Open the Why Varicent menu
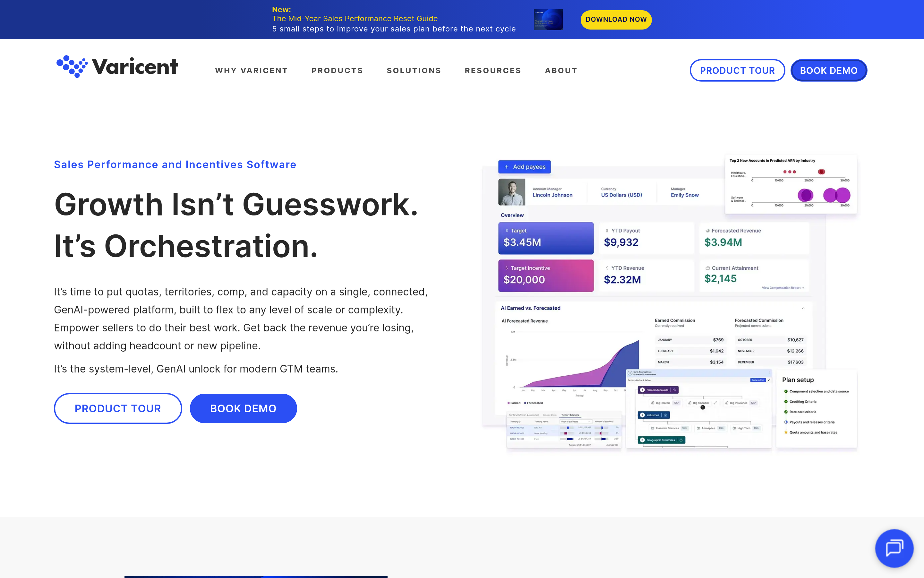924x578 pixels. point(251,71)
